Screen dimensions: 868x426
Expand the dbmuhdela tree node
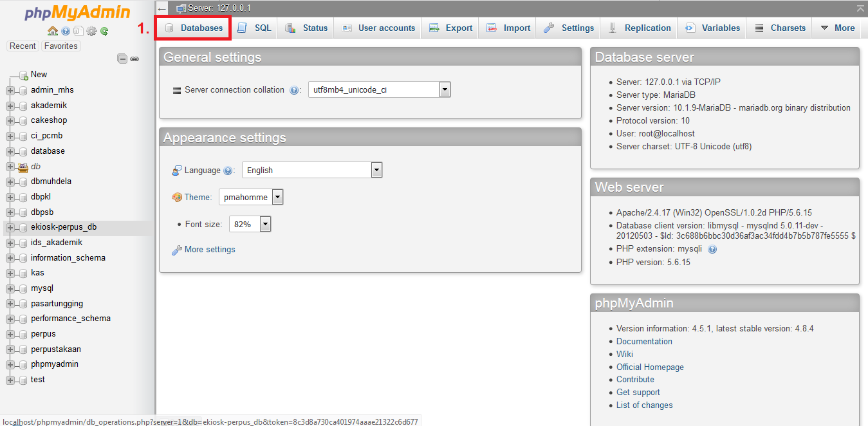(x=10, y=181)
